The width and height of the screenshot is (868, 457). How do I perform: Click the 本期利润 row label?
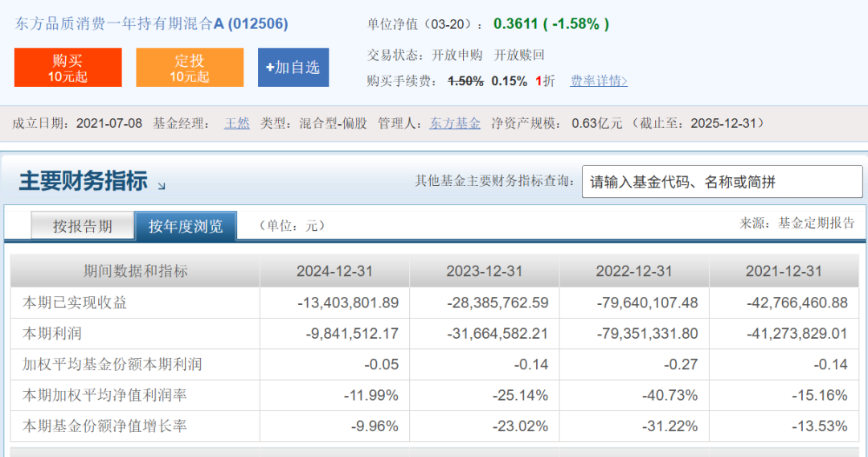(52, 333)
